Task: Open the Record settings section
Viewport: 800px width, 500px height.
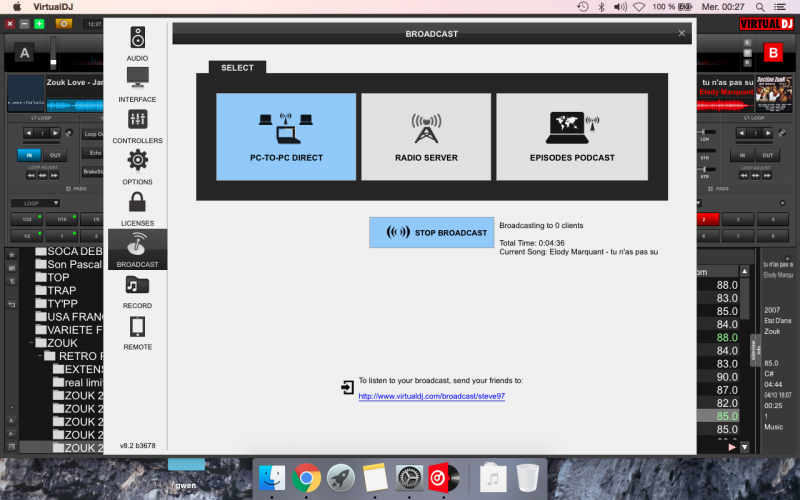Action: (x=137, y=291)
